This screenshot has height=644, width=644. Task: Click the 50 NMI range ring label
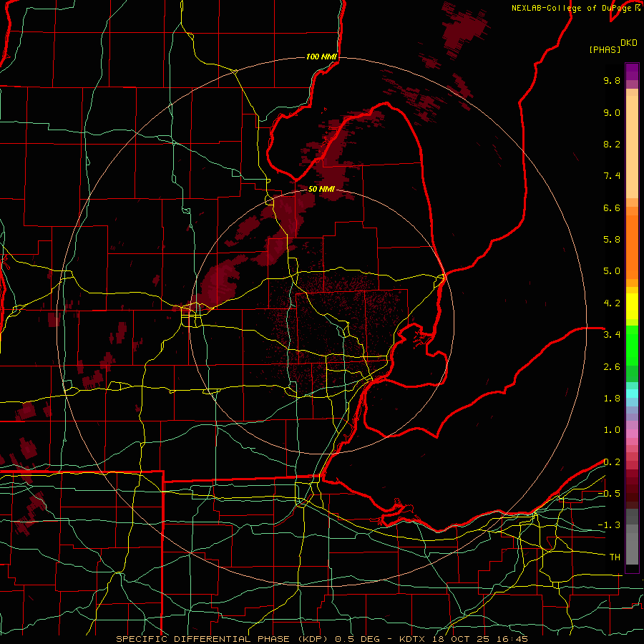coord(321,189)
